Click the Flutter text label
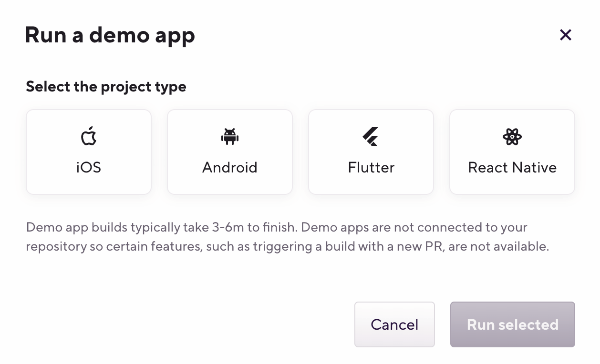 371,168
